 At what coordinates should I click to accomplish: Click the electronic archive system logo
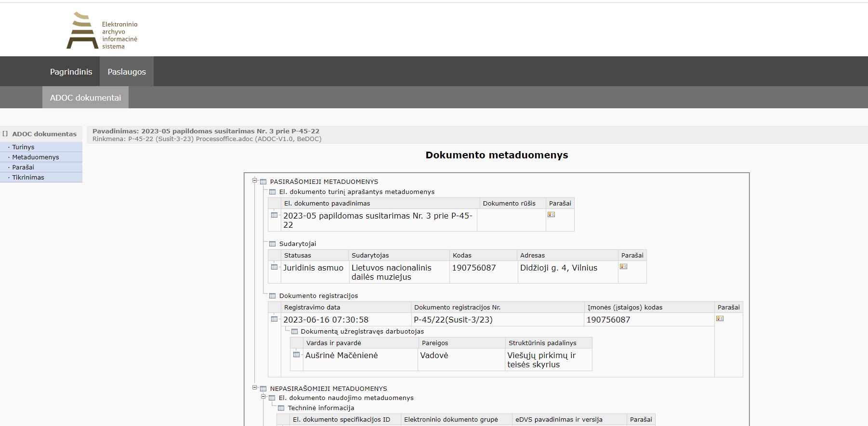102,31
